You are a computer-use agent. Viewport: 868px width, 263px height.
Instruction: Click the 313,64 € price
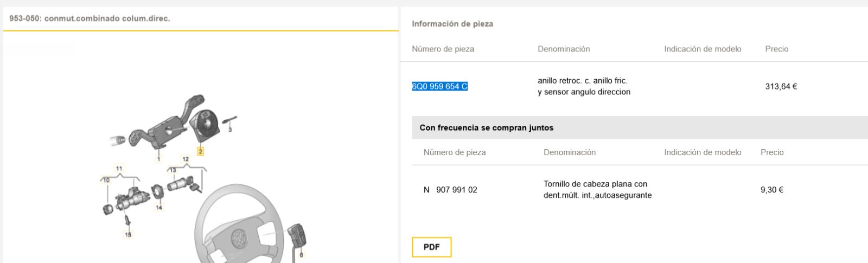click(x=781, y=86)
